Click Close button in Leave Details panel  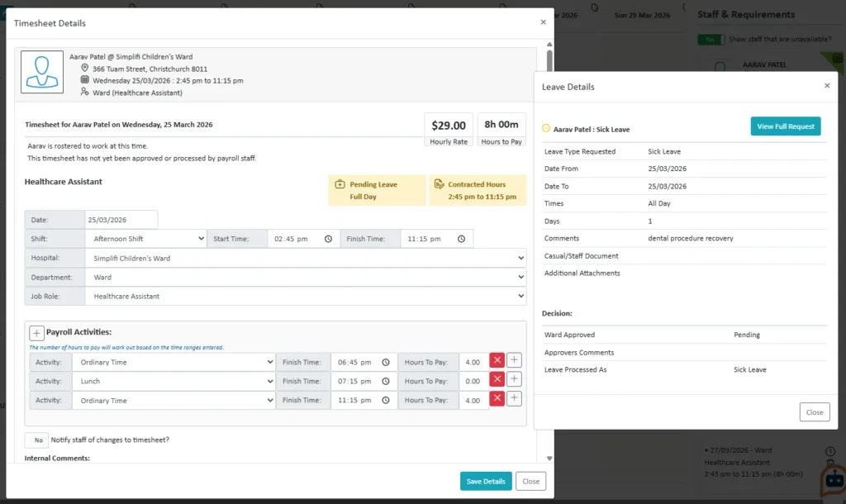click(815, 411)
